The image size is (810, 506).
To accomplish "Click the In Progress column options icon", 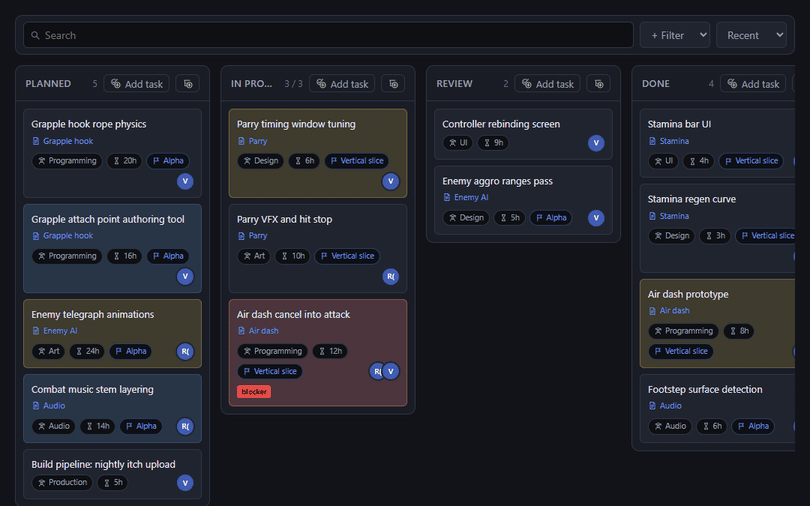I will click(394, 84).
